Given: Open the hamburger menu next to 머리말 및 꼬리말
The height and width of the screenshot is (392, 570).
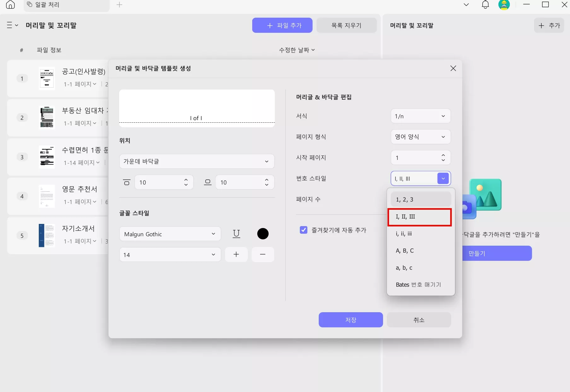Looking at the screenshot, I should pos(10,25).
